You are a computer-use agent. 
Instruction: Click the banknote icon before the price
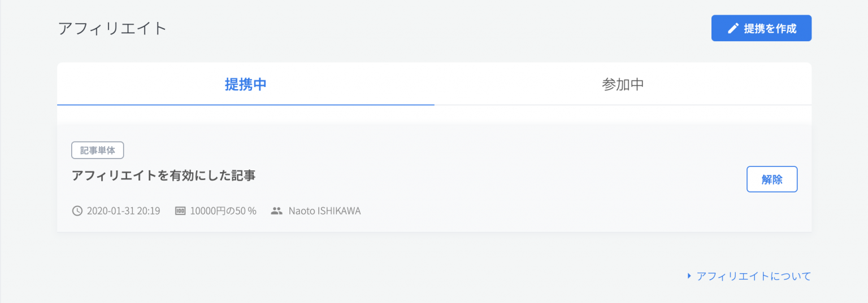[x=180, y=211]
